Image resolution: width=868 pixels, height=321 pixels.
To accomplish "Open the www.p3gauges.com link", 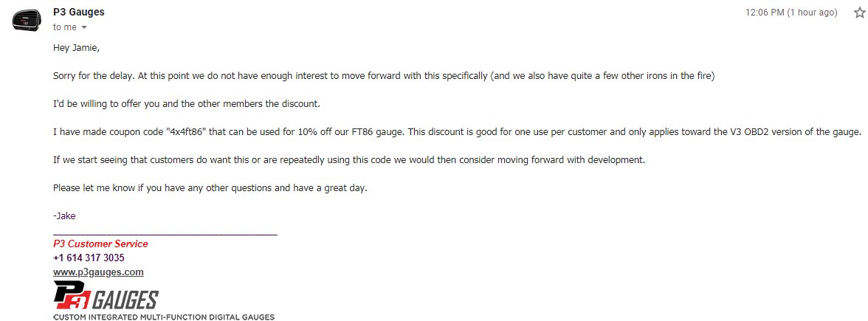I will click(x=99, y=272).
